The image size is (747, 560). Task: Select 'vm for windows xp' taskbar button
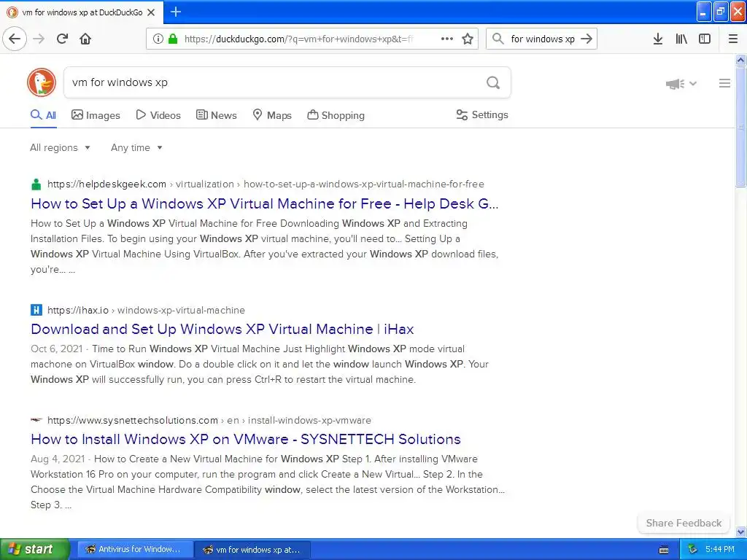(x=253, y=550)
